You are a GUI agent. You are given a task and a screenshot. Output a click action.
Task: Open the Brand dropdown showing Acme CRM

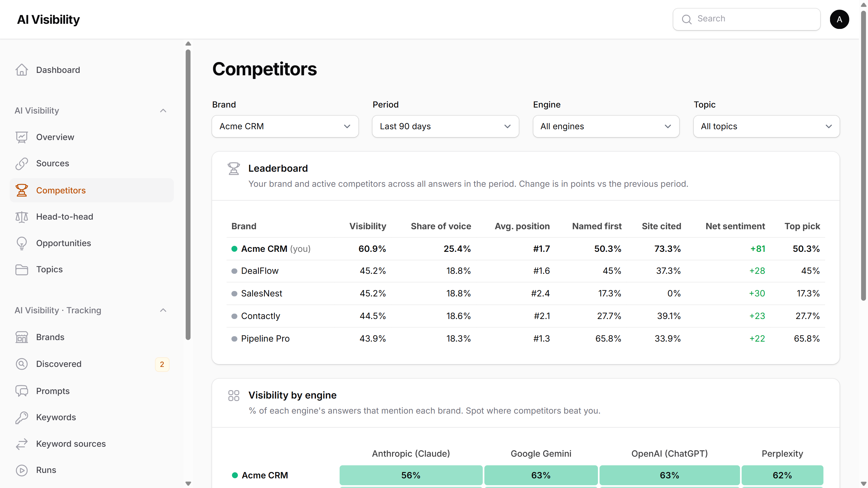[x=285, y=126]
